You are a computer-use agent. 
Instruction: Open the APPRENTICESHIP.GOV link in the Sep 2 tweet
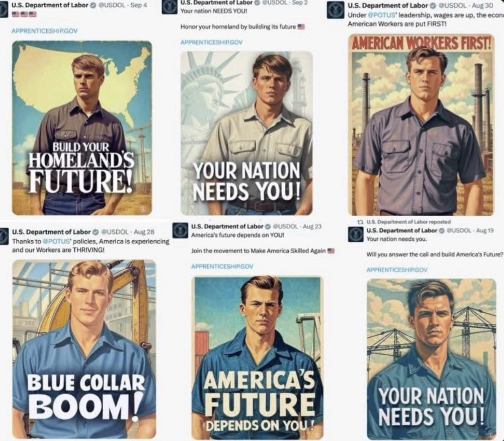[x=212, y=42]
